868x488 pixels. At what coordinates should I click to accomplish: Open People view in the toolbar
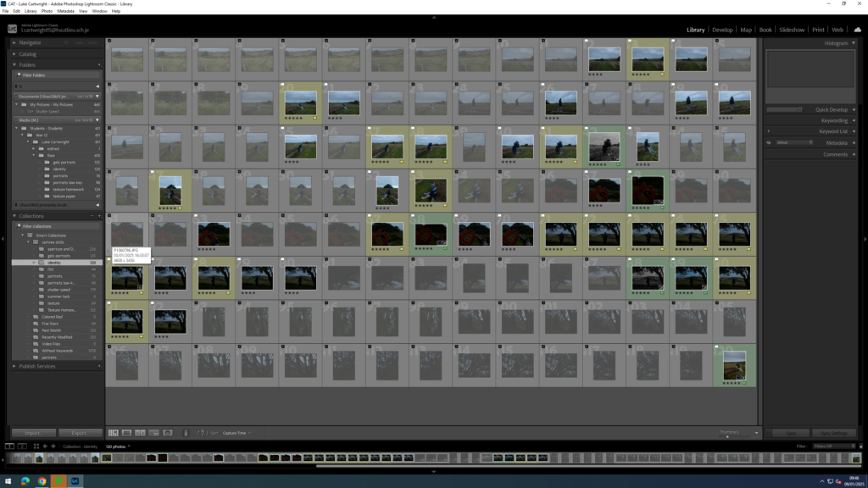click(x=168, y=433)
